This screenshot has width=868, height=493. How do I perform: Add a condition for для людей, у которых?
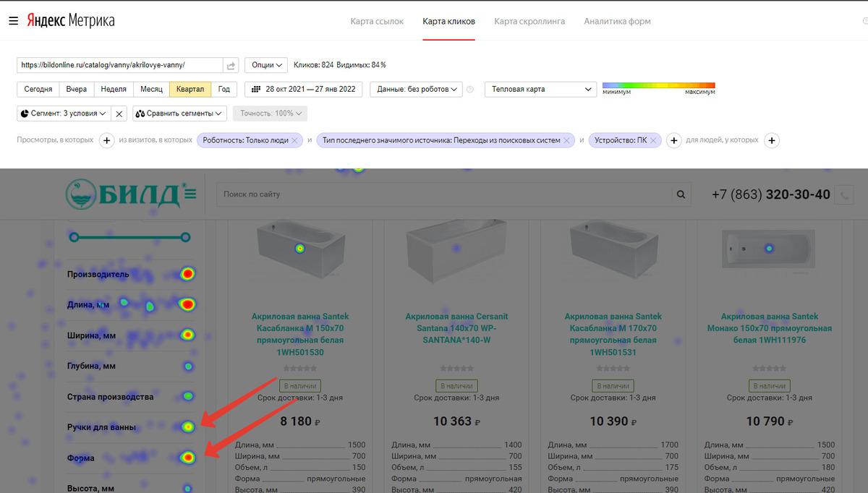click(x=772, y=140)
